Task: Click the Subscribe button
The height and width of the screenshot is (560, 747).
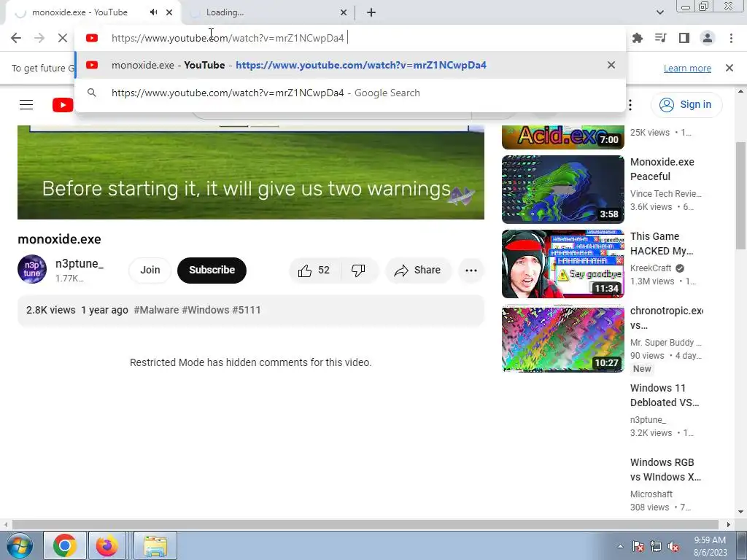Action: 212,270
